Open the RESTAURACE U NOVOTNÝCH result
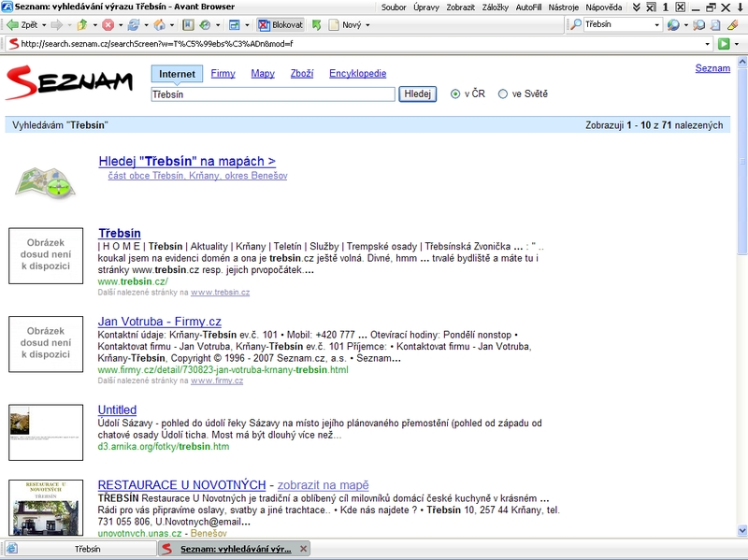Image resolution: width=748 pixels, height=560 pixels. coord(181,484)
